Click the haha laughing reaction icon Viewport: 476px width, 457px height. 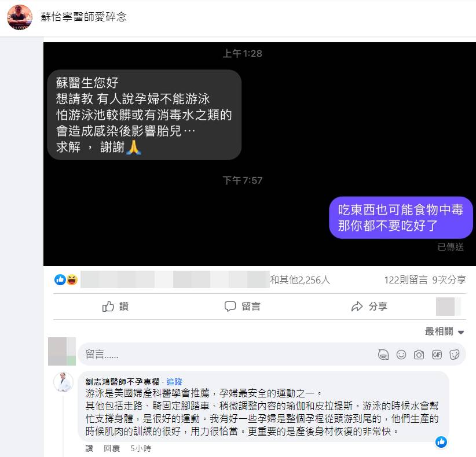tap(72, 279)
